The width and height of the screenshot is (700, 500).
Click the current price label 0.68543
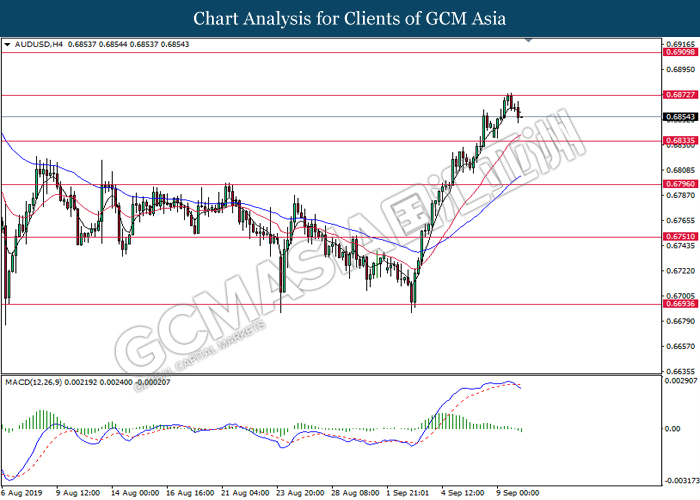(678, 117)
